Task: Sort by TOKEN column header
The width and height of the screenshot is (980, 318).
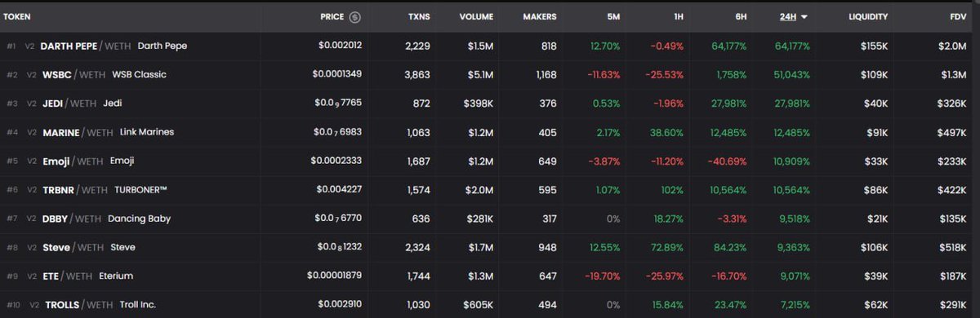Action: (x=17, y=16)
